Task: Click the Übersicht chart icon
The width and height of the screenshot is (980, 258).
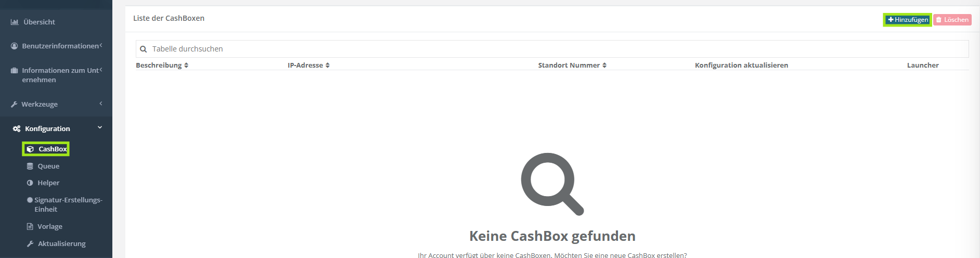Action: [x=15, y=22]
